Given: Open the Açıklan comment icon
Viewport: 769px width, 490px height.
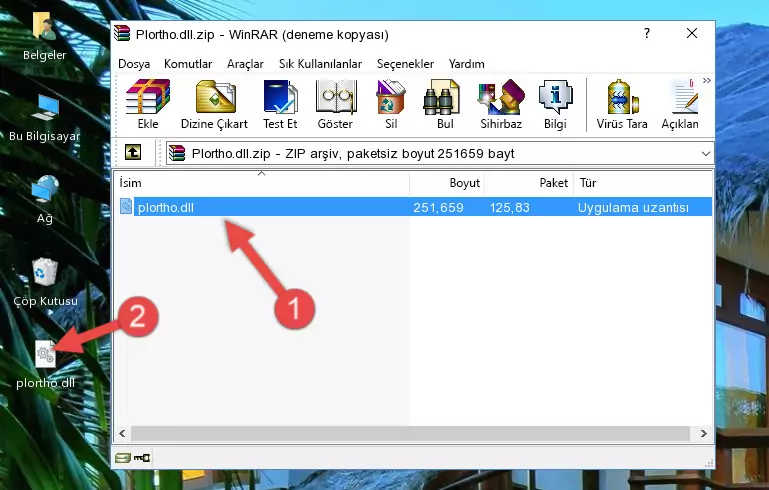Looking at the screenshot, I should 684,97.
